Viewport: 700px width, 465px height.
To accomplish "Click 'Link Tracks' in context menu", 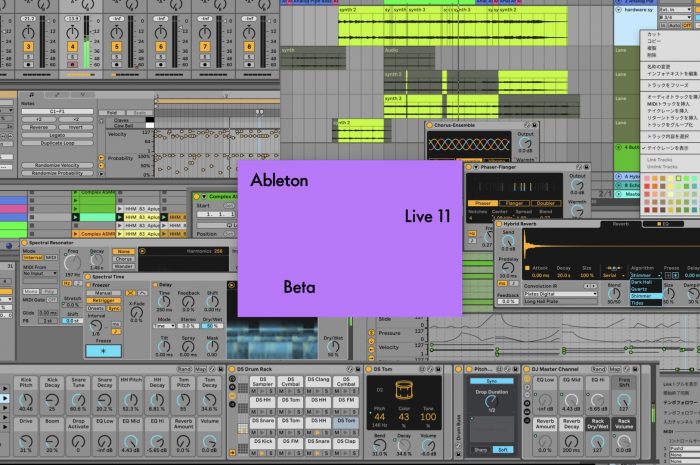I will [659, 160].
